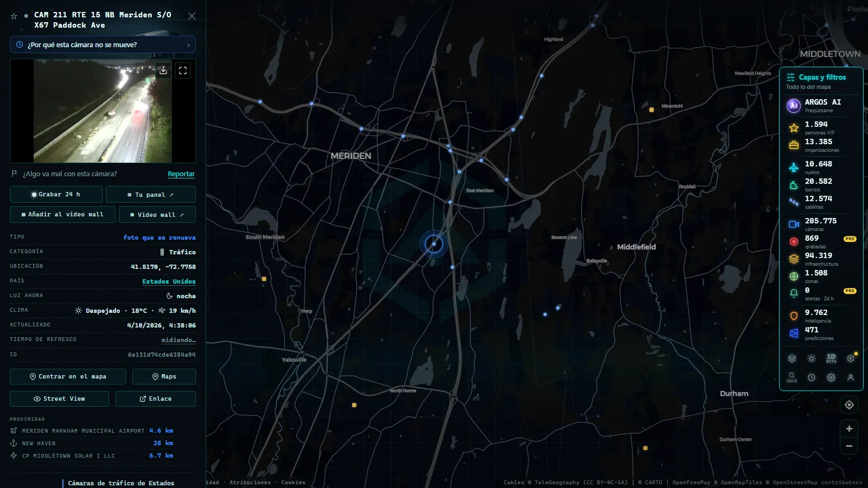Screen dimensions: 868x488
Task: Zoom in on the map with plus
Action: click(849, 428)
